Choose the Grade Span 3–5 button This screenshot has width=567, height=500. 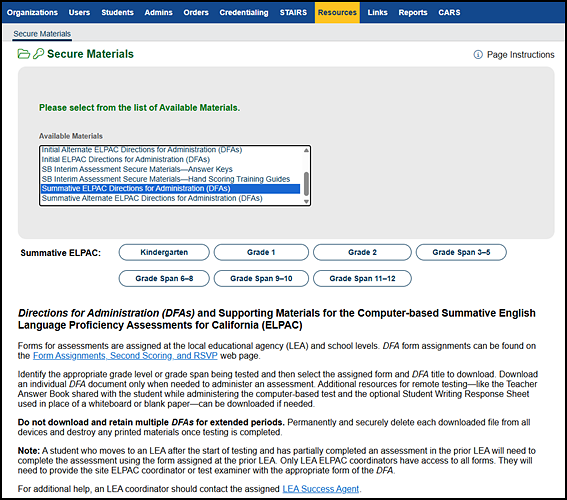(461, 252)
